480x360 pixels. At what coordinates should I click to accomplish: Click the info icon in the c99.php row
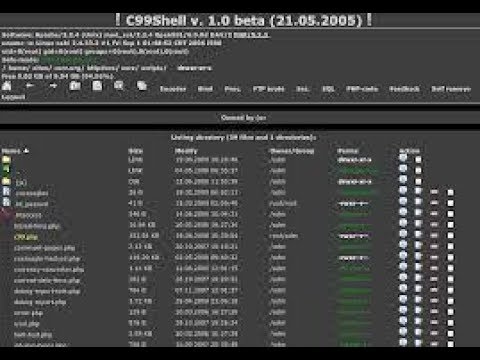403,234
